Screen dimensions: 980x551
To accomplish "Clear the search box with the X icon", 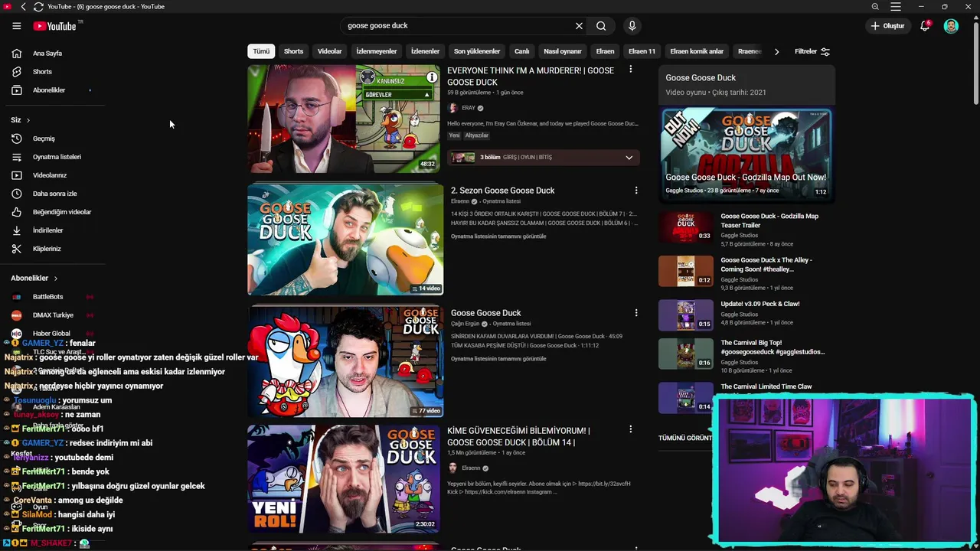I will pos(579,26).
